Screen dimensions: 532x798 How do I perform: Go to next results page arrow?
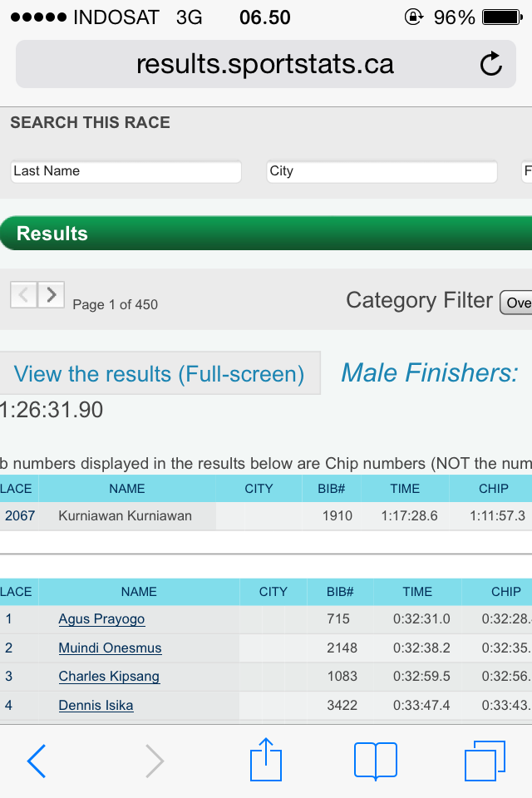coord(51,294)
